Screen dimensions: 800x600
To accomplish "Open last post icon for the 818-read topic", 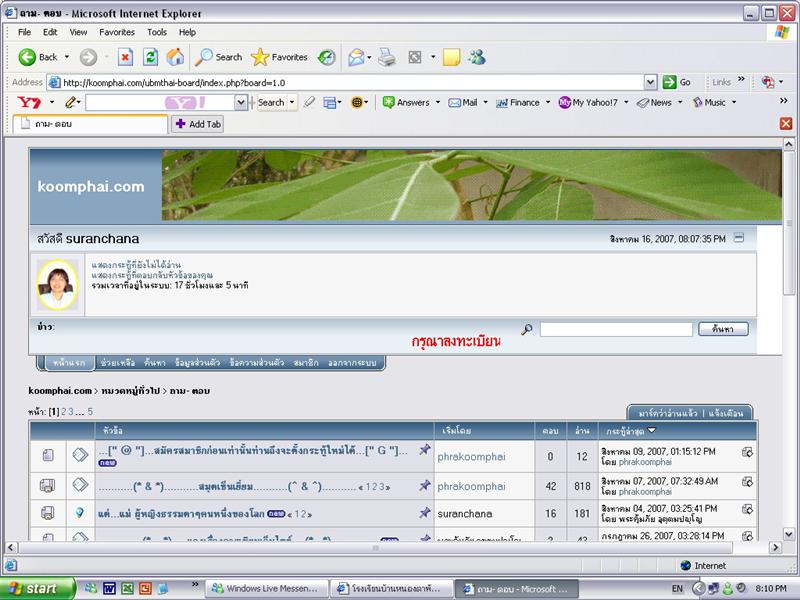I will click(747, 481).
